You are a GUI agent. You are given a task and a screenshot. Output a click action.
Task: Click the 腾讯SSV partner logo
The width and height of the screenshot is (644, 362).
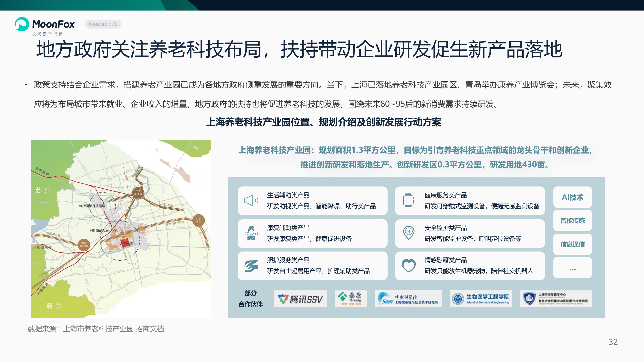click(300, 299)
